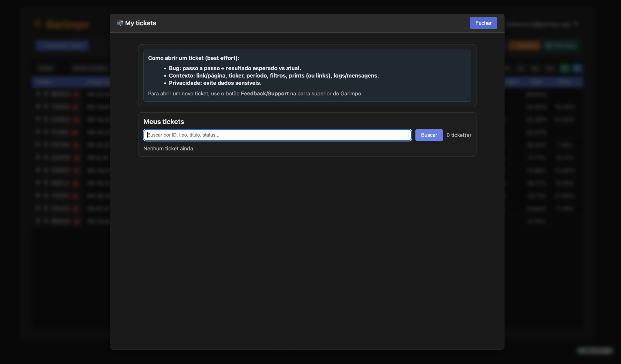Click the '0 ticket(s)' counter
Screen dimensions: 621x364
[x=458, y=135]
